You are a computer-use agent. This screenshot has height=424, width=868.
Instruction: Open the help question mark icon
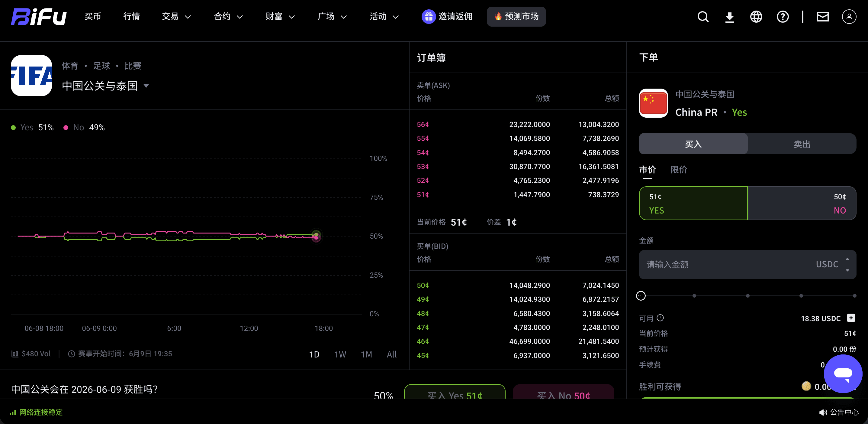pyautogui.click(x=783, y=17)
